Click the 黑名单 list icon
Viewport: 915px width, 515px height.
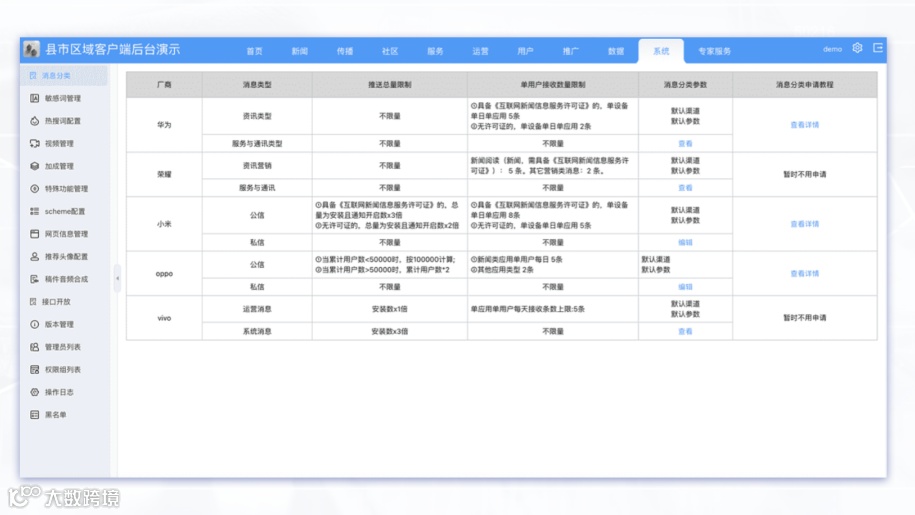click(34, 415)
